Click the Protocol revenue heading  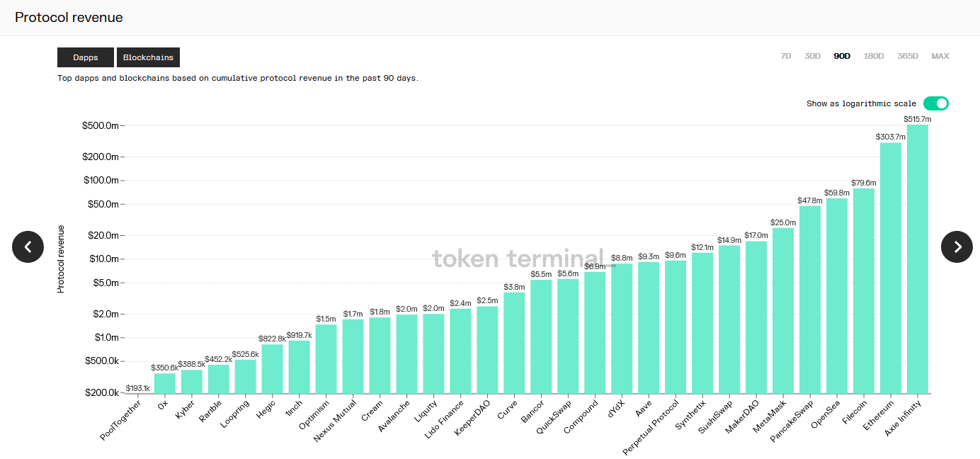(x=69, y=18)
